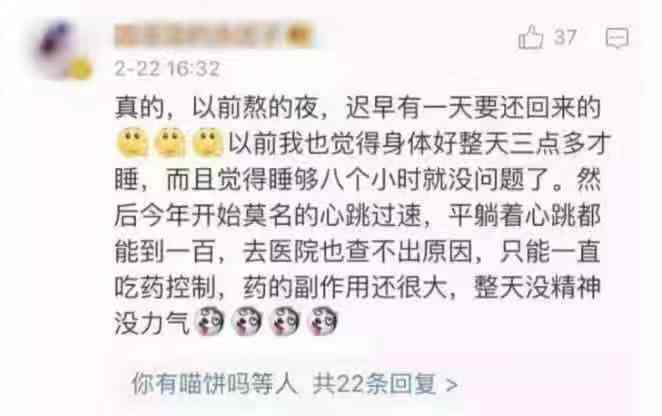This screenshot has height=416, width=662.
Task: Click the second crying emoji after 没力气
Action: [247, 322]
